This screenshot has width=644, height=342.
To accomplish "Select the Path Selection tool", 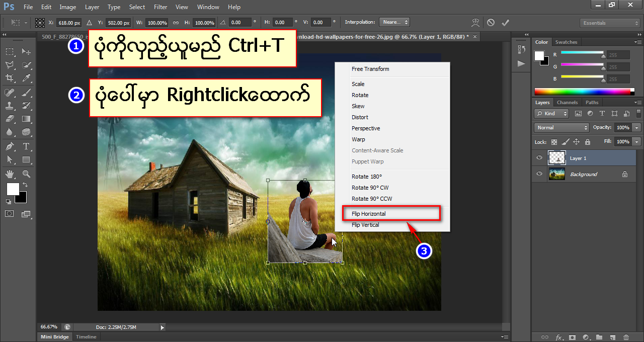I will (x=10, y=159).
